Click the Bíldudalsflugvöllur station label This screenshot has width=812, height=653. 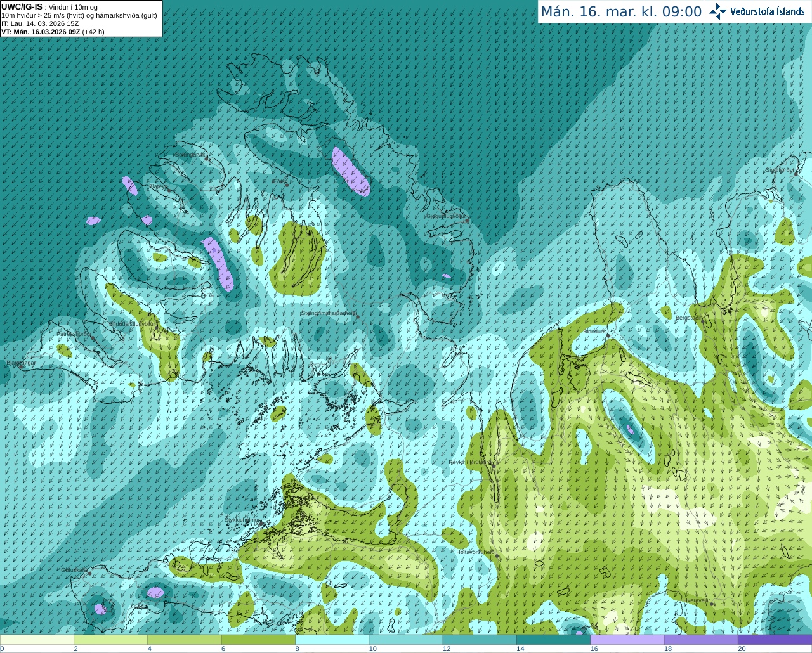(x=132, y=323)
